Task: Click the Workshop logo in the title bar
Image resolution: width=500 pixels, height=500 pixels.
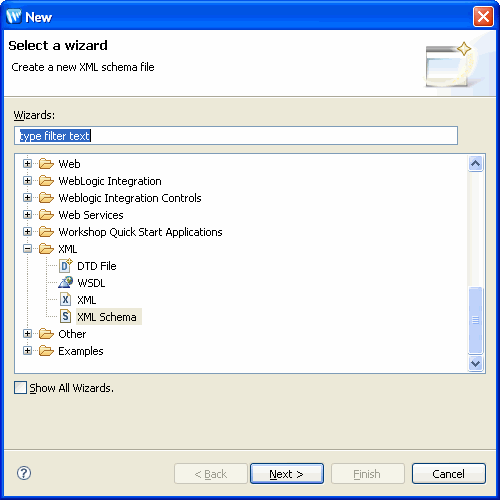Action: tap(14, 16)
